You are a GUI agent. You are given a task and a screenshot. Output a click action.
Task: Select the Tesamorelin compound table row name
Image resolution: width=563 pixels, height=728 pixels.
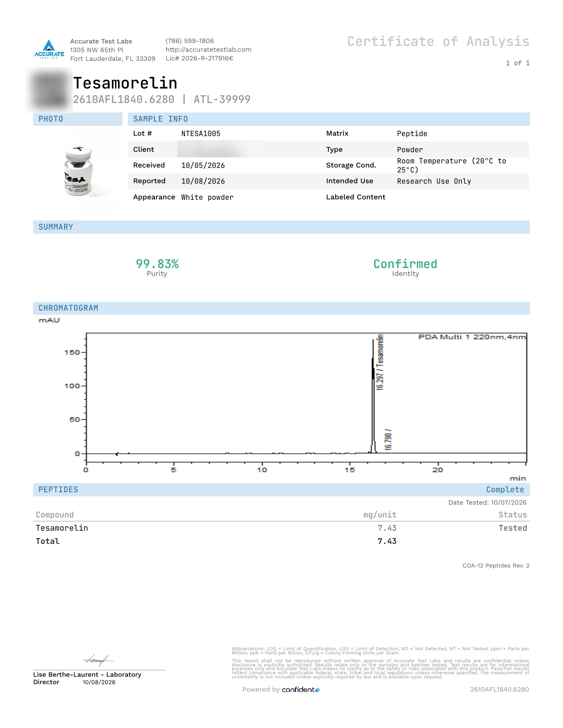click(x=62, y=528)
